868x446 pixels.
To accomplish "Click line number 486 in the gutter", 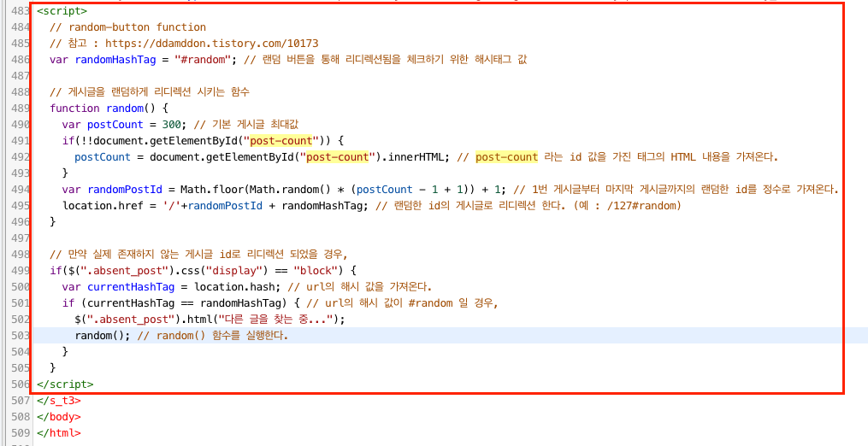I will (20, 60).
